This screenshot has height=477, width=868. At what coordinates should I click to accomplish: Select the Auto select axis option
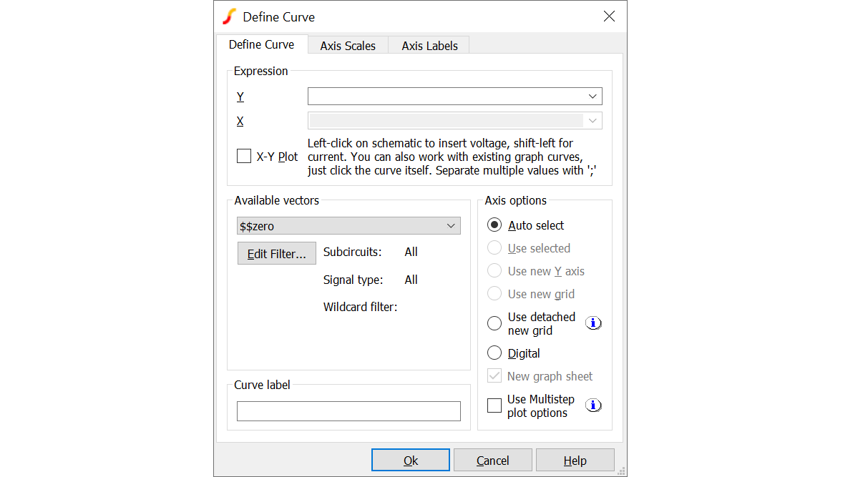tap(494, 225)
